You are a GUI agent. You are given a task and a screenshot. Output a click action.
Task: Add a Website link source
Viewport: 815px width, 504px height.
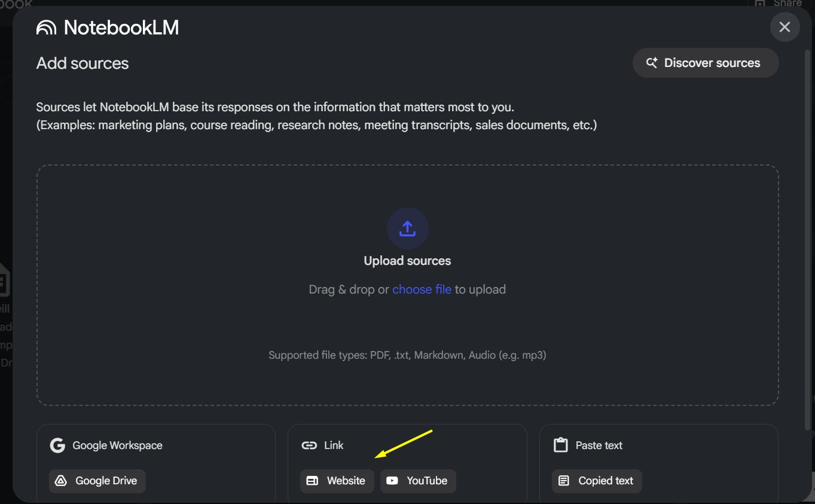(337, 481)
